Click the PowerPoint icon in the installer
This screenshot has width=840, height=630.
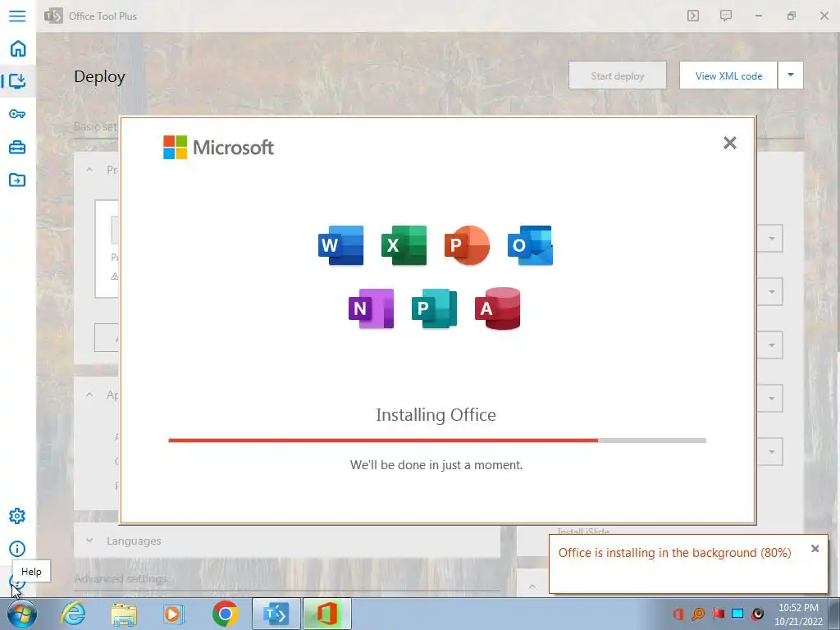(x=467, y=245)
